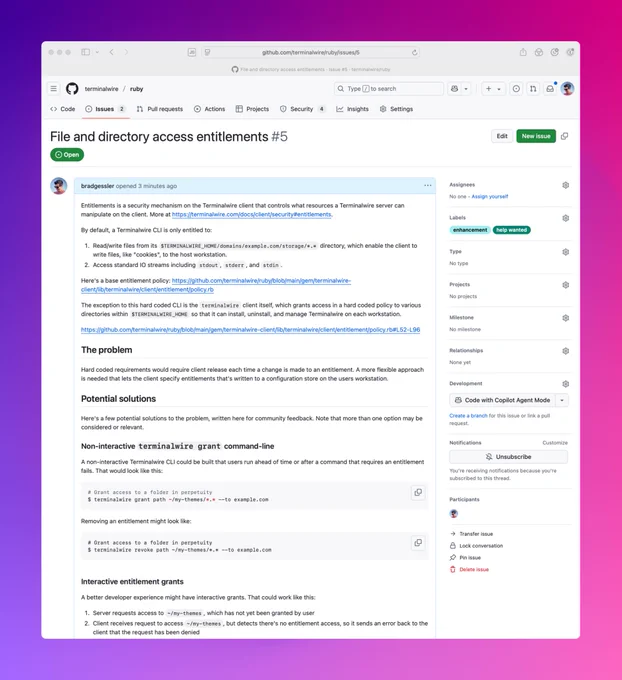622x680 pixels.
Task: Open policy.rb#L52-L96 link
Action: 250,330
